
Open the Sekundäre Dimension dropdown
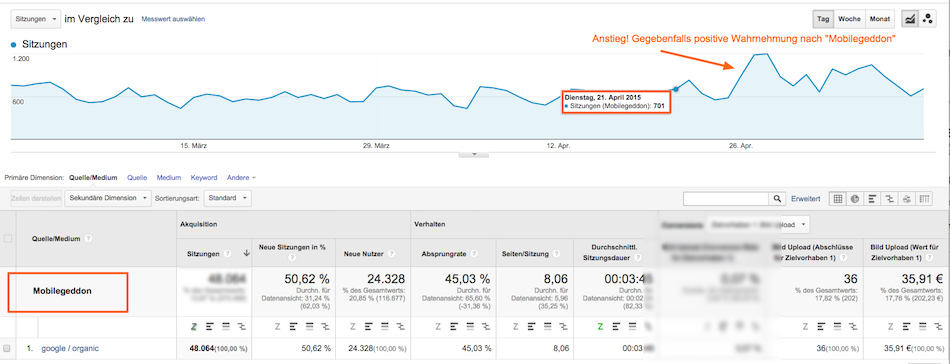pos(108,198)
